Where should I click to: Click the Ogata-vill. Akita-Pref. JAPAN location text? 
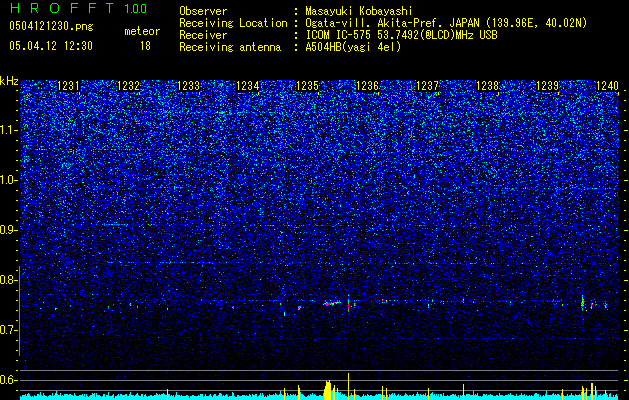pyautogui.click(x=446, y=23)
